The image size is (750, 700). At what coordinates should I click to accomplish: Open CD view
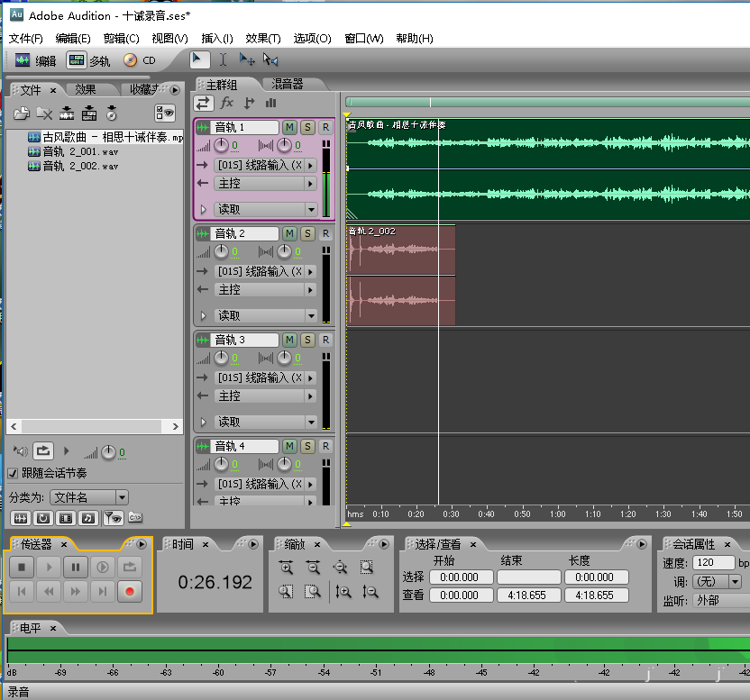point(140,60)
